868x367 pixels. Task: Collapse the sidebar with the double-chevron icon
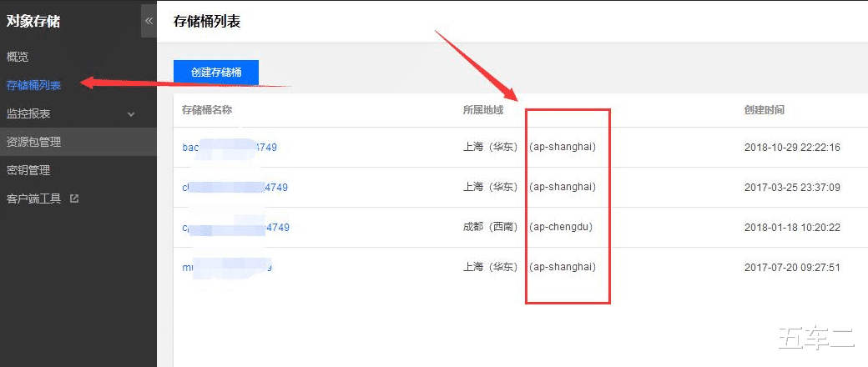click(x=149, y=21)
